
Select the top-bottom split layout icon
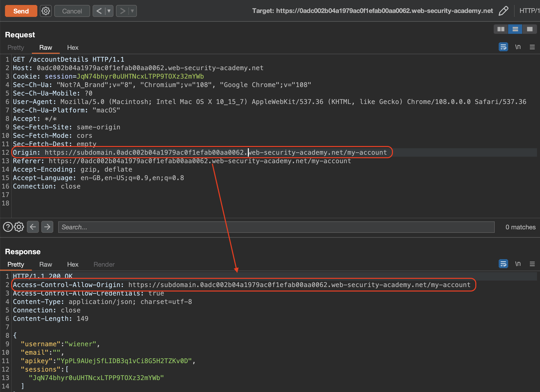coord(515,29)
